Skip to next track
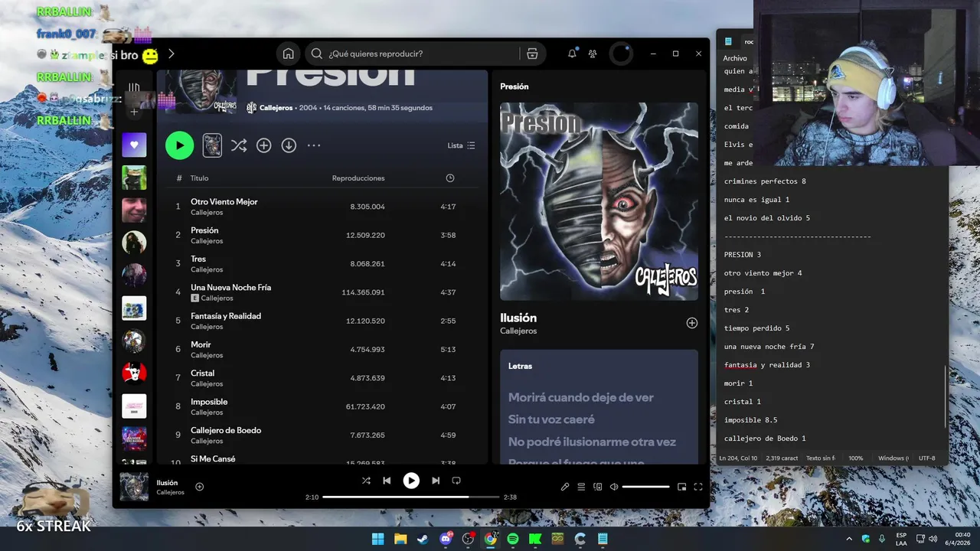This screenshot has height=551, width=980. tap(436, 481)
